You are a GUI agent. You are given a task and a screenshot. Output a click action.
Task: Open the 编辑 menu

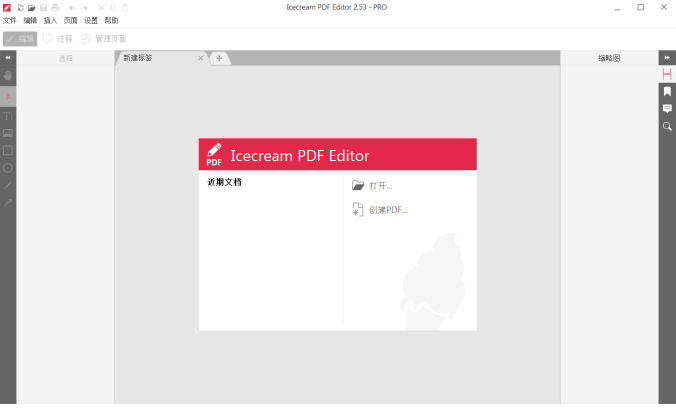(30, 20)
